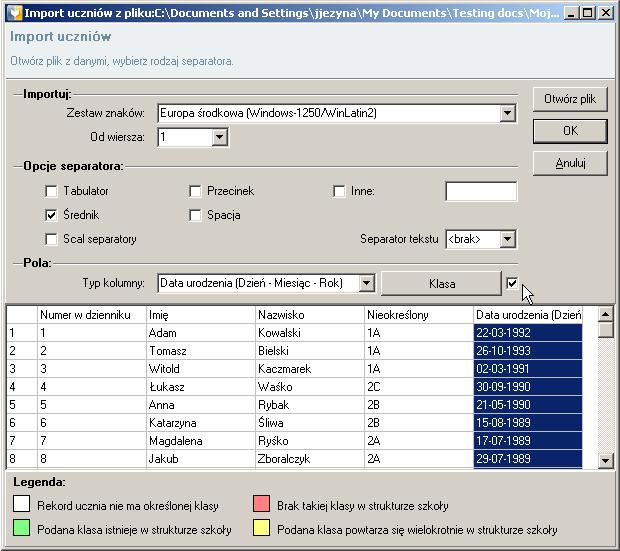
Task: Enable the Spacja separator checkbox
Action: (x=195, y=216)
